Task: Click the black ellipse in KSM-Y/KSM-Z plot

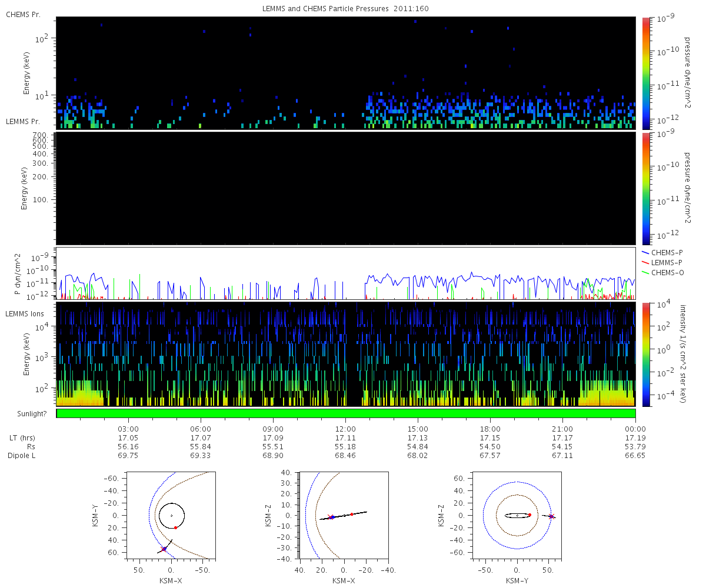Action: click(x=517, y=516)
